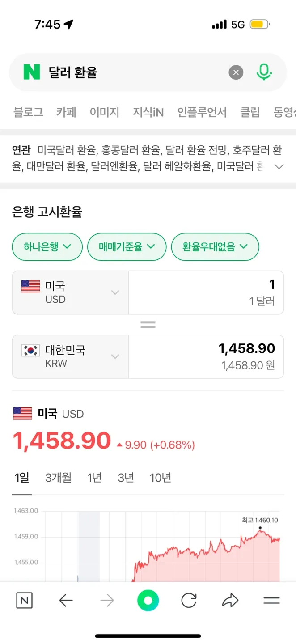Image resolution: width=296 pixels, height=644 pixels.
Task: Change the 대한민국 KRW currency selector
Action: (70, 356)
